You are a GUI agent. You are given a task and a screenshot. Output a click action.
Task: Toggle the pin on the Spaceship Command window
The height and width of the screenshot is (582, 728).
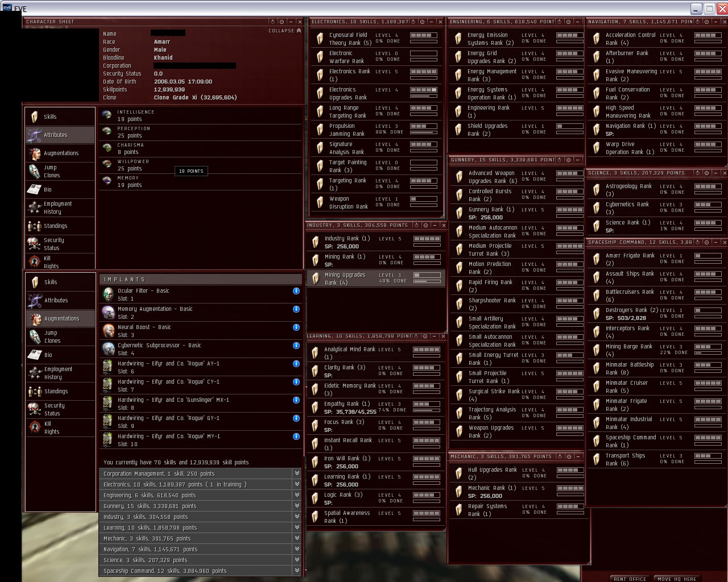pyautogui.click(x=706, y=242)
